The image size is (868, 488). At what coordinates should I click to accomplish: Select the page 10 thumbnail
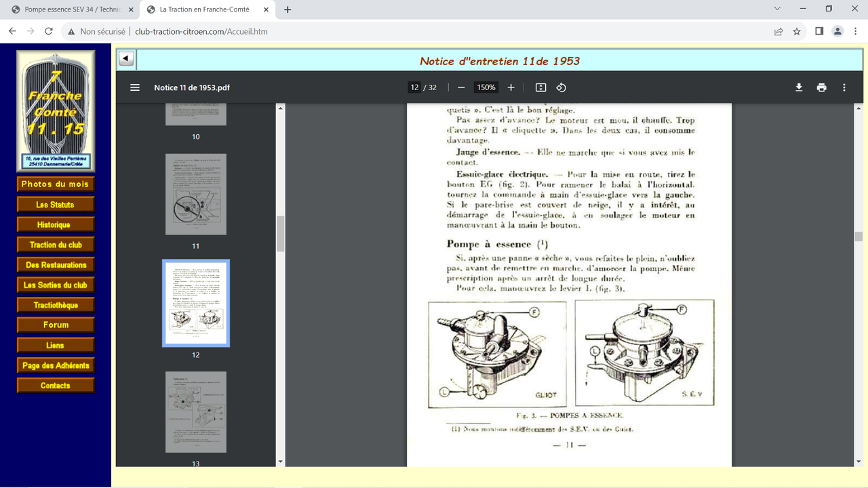(196, 115)
